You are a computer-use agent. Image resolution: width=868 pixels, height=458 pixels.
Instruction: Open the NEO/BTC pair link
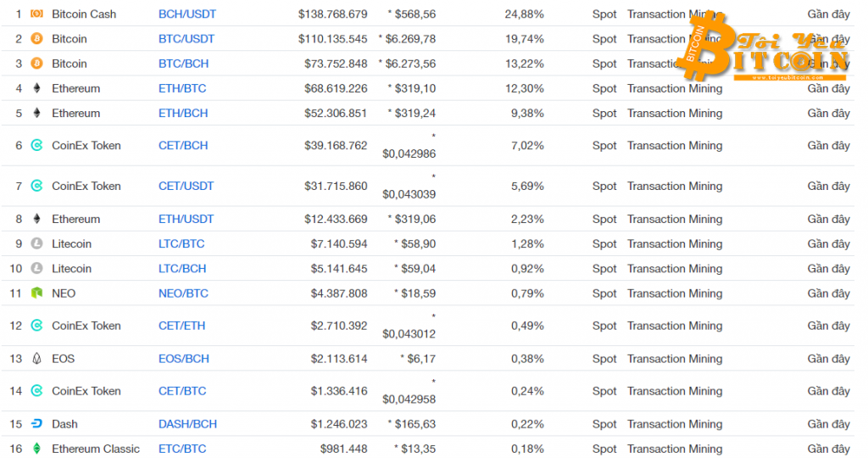pos(182,293)
